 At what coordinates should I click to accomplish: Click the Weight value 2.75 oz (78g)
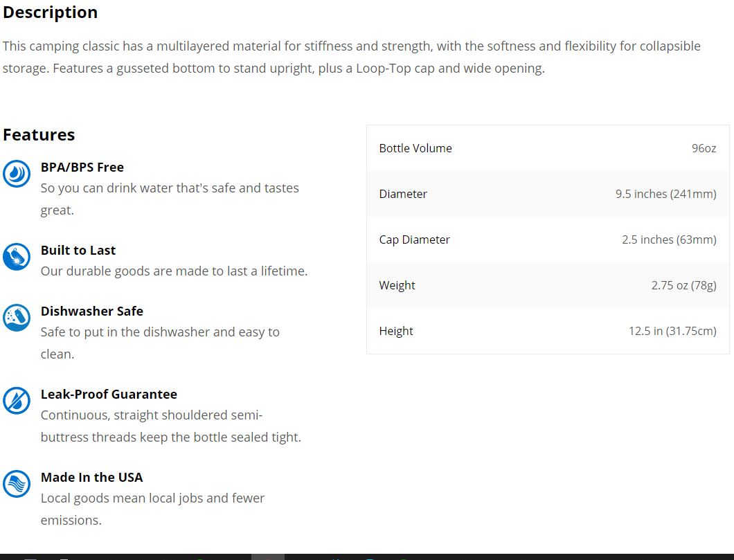[x=683, y=285]
